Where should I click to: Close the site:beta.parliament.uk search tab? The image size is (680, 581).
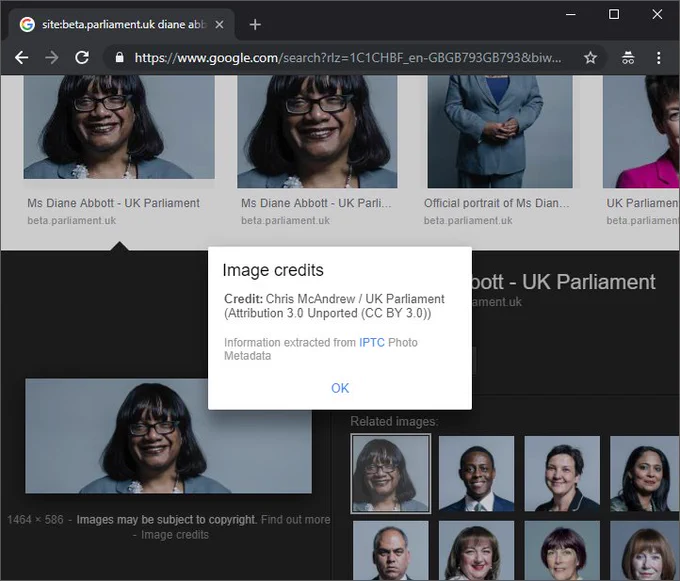[x=219, y=25]
